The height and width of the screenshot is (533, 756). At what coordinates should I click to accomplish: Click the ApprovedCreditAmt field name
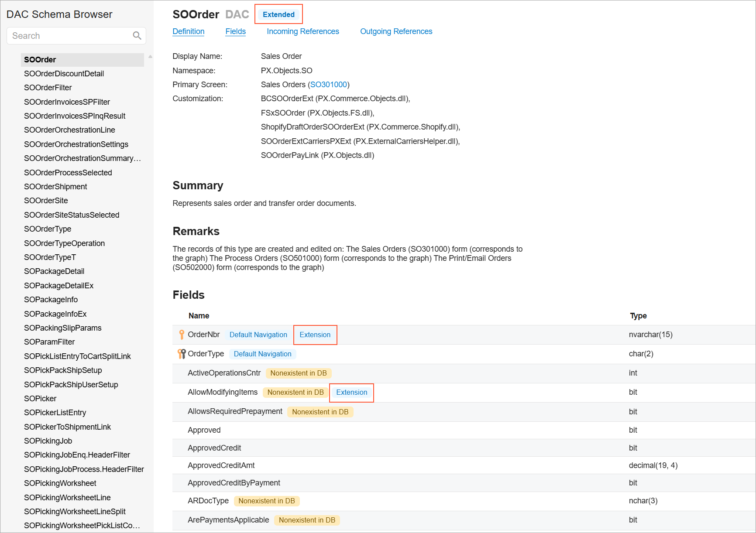[x=221, y=465]
